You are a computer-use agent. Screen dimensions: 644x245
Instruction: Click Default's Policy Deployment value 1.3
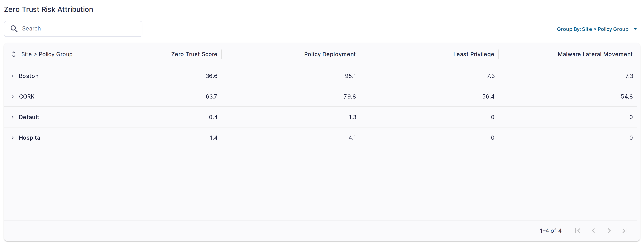point(352,117)
